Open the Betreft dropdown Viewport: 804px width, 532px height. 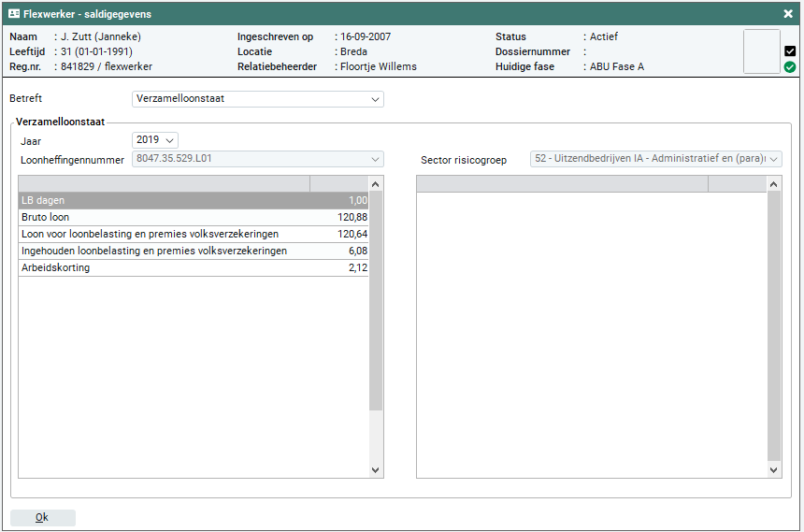(258, 98)
